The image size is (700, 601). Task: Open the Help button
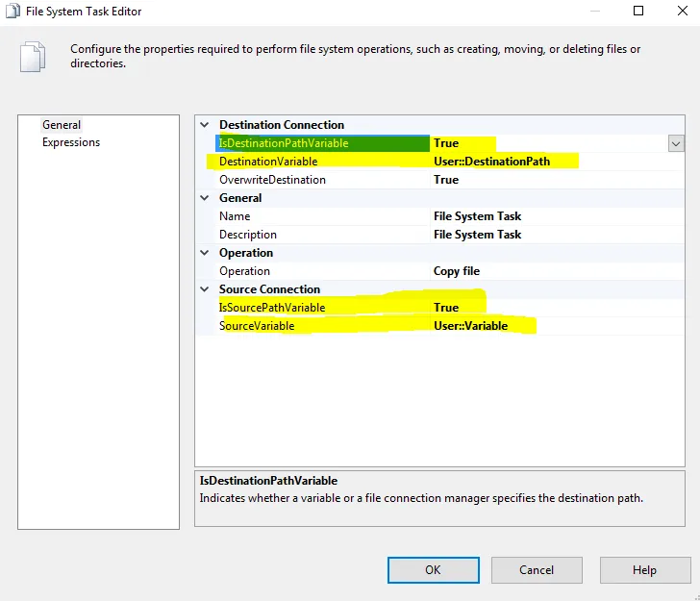coord(644,569)
